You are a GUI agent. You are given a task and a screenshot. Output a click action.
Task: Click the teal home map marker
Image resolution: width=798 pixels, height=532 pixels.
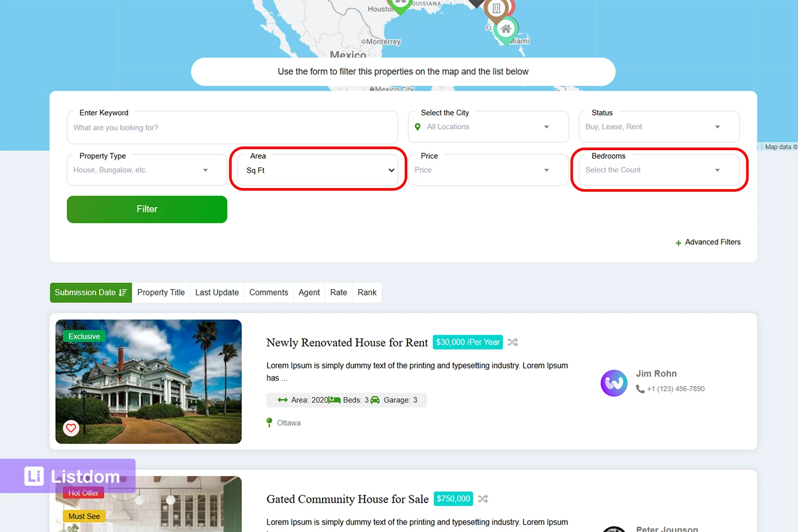click(x=506, y=30)
